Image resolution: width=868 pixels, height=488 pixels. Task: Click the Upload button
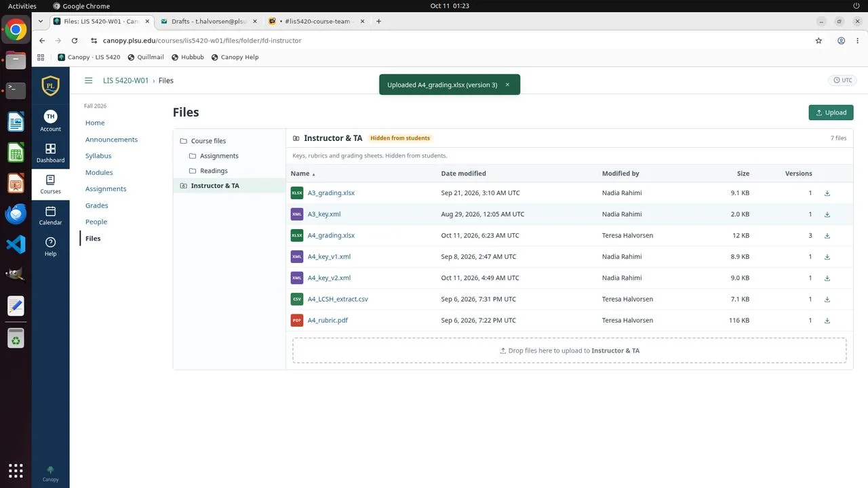(x=831, y=113)
